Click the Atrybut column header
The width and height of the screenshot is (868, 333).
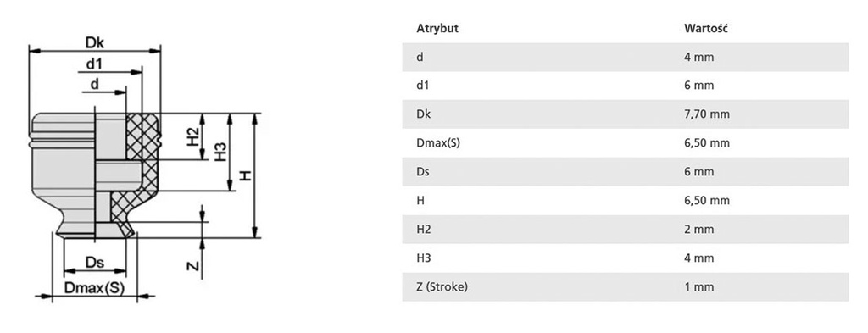tap(437, 29)
